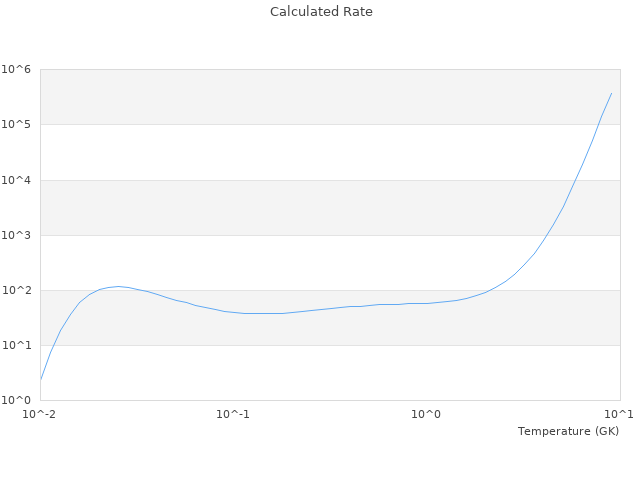The height and width of the screenshot is (480, 640).
Task: Click the 10^1 label on the y-axis
Action: pyautogui.click(x=16, y=345)
